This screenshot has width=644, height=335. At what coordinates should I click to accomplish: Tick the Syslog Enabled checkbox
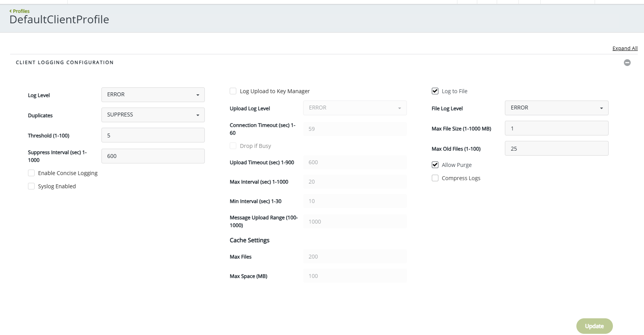point(31,186)
